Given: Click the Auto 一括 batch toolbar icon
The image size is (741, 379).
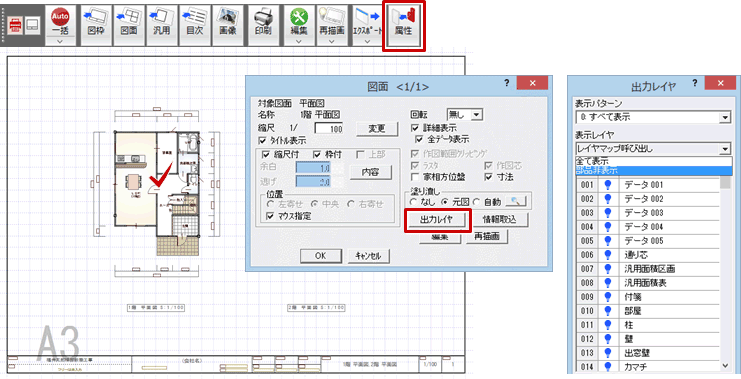Looking at the screenshot, I should click(x=60, y=22).
